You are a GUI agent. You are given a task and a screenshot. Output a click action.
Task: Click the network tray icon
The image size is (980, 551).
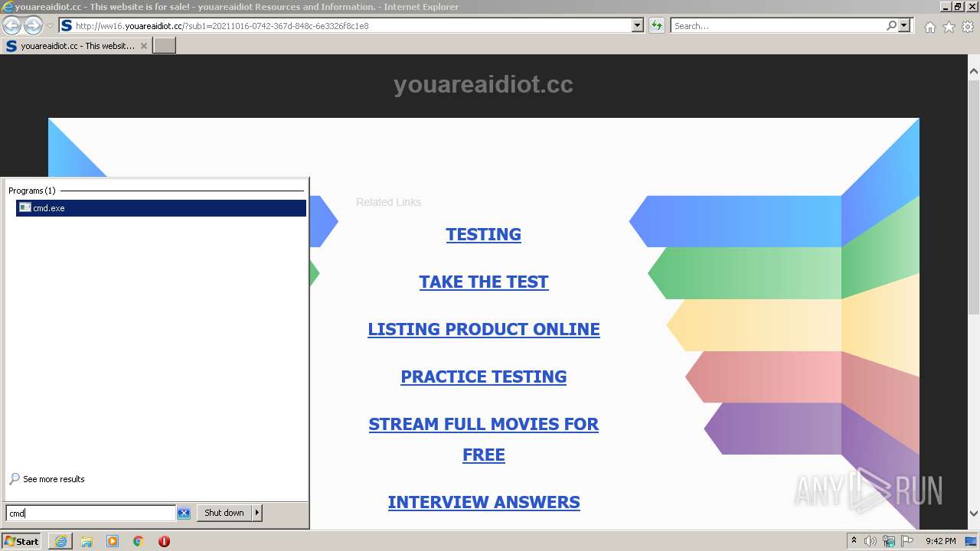[x=889, y=541]
